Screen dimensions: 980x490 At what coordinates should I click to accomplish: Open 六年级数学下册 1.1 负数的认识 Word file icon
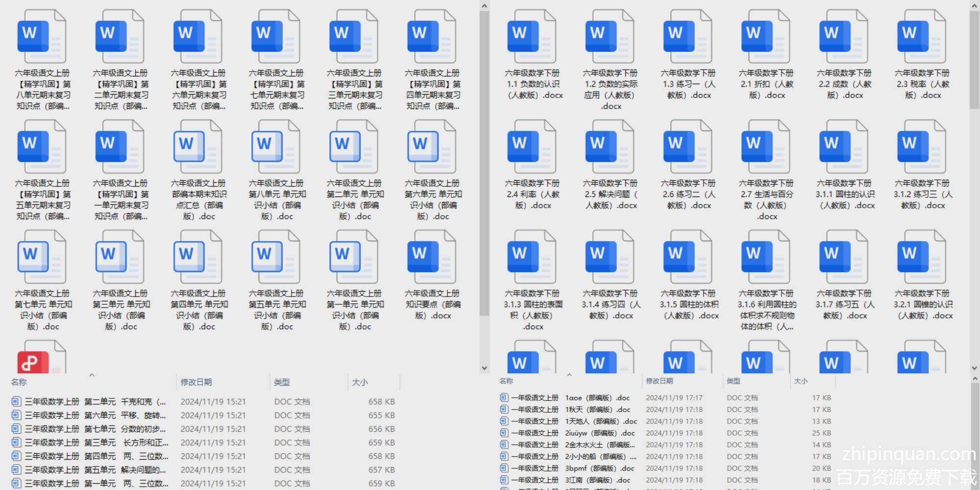coord(532,37)
